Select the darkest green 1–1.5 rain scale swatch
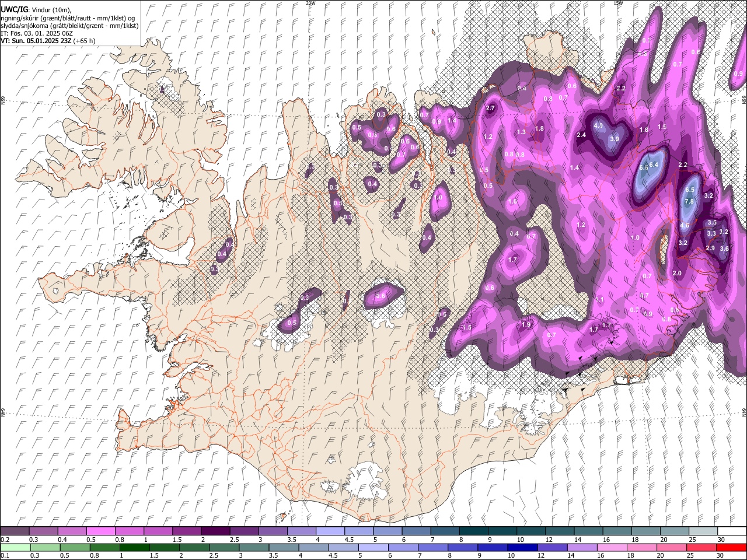The width and height of the screenshot is (747, 560). click(x=134, y=547)
